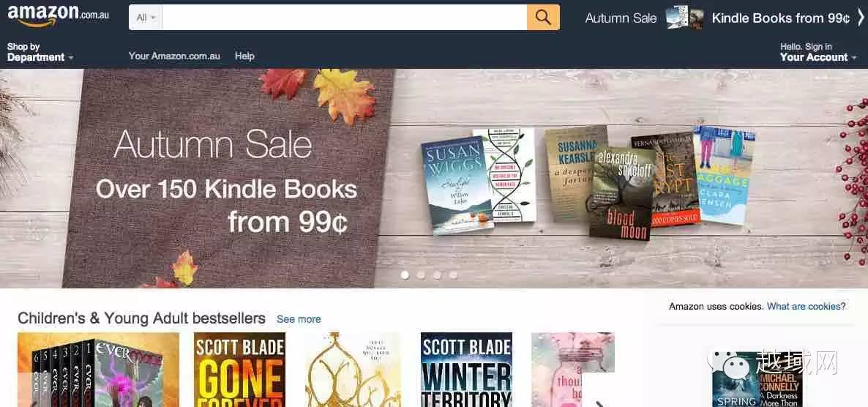The width and height of the screenshot is (868, 407).
Task: Click the Blood Moon book cover in banner
Action: 621,194
